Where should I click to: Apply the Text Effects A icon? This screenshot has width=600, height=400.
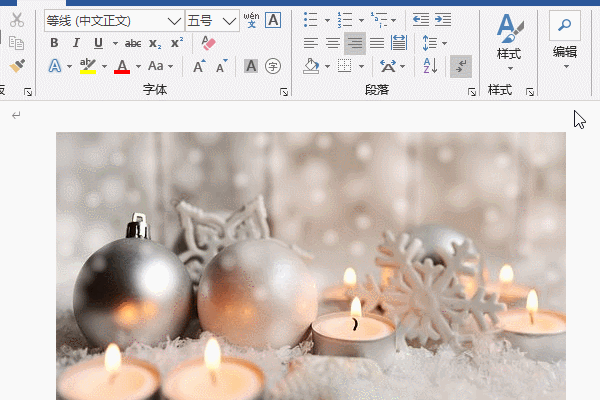(55, 66)
